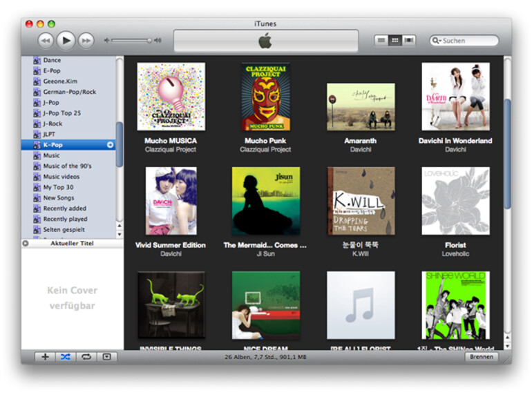
Task: Toggle shuffle mode
Action: pyautogui.click(x=66, y=357)
